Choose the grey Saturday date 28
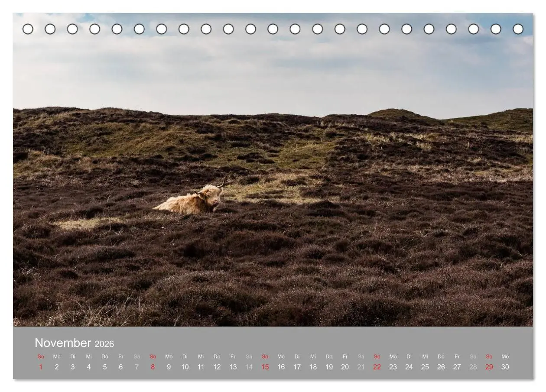The width and height of the screenshot is (546, 392). click(x=473, y=367)
